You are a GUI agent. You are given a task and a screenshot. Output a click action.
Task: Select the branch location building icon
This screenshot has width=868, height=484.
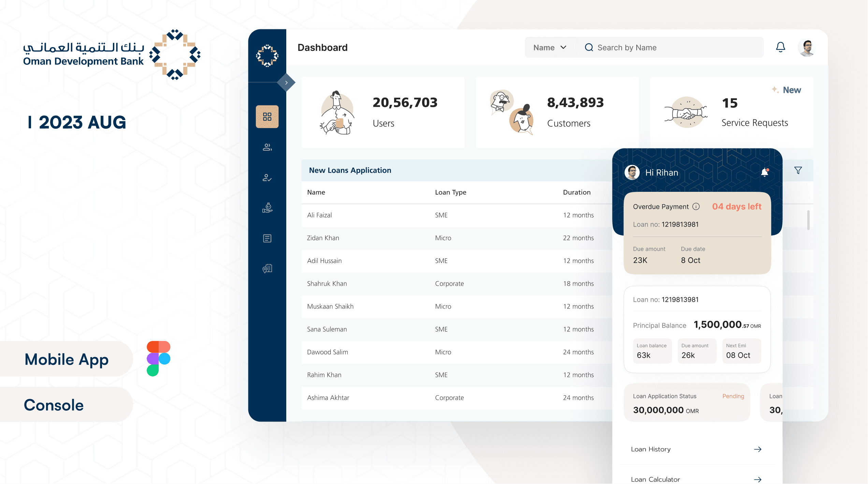coord(267,269)
